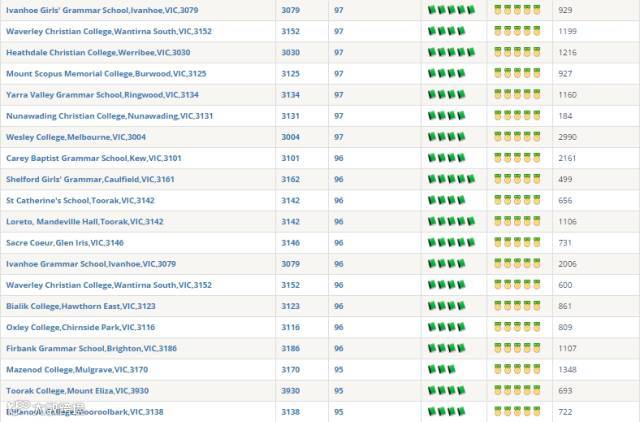Click yellow rating icons in Sacre Coeur row
This screenshot has height=422, width=640.
click(x=517, y=242)
